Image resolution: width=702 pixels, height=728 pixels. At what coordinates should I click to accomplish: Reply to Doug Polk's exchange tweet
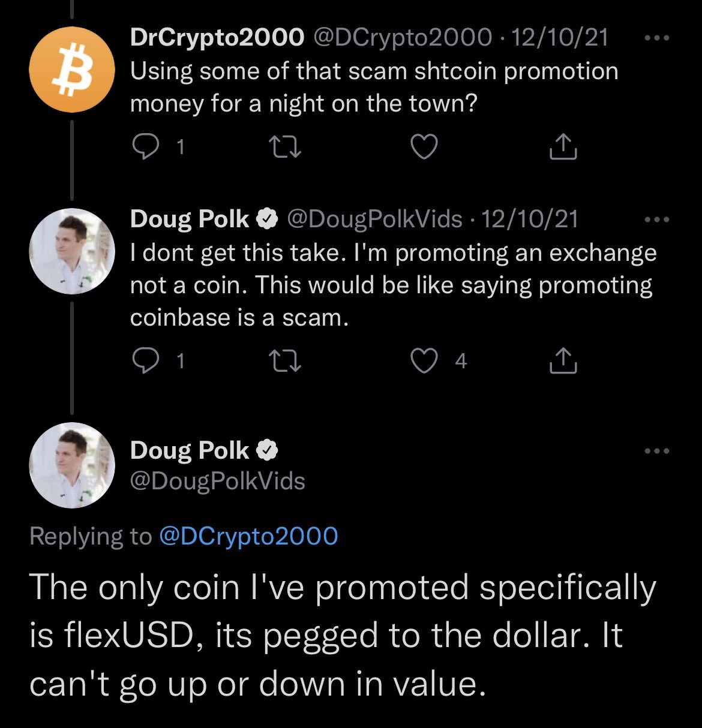coord(144,360)
